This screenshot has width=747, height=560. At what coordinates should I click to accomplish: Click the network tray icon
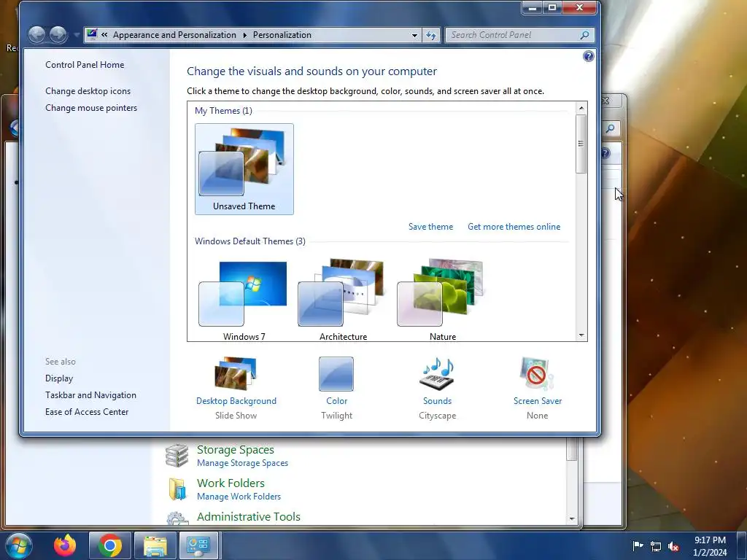pyautogui.click(x=656, y=546)
